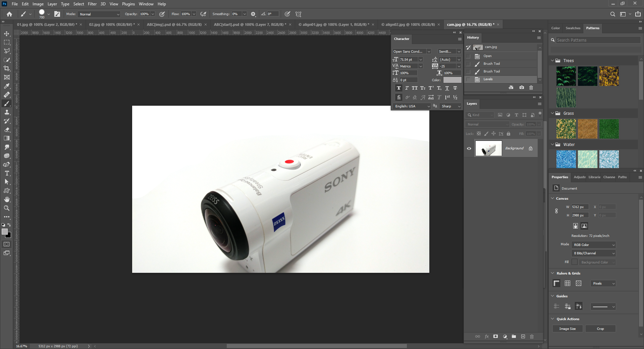Image resolution: width=644 pixels, height=349 pixels.
Task: Select the Zoom tool
Action: pyautogui.click(x=7, y=208)
